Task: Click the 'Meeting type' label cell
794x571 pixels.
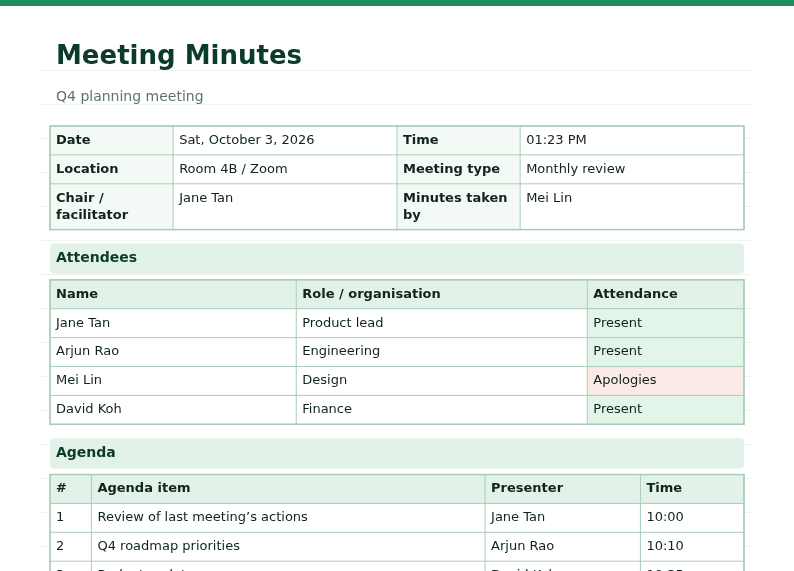Action: pyautogui.click(x=458, y=169)
